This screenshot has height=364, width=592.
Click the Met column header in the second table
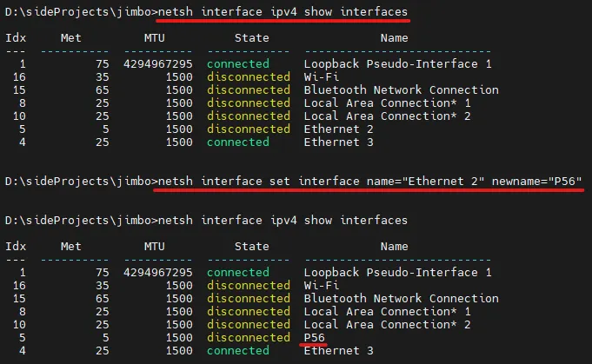pyautogui.click(x=71, y=247)
